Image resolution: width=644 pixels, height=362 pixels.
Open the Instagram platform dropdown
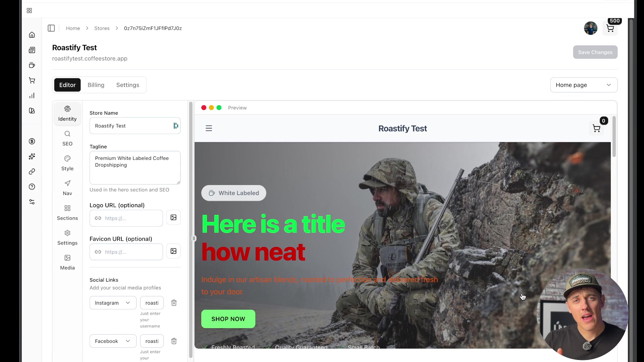coord(113,303)
